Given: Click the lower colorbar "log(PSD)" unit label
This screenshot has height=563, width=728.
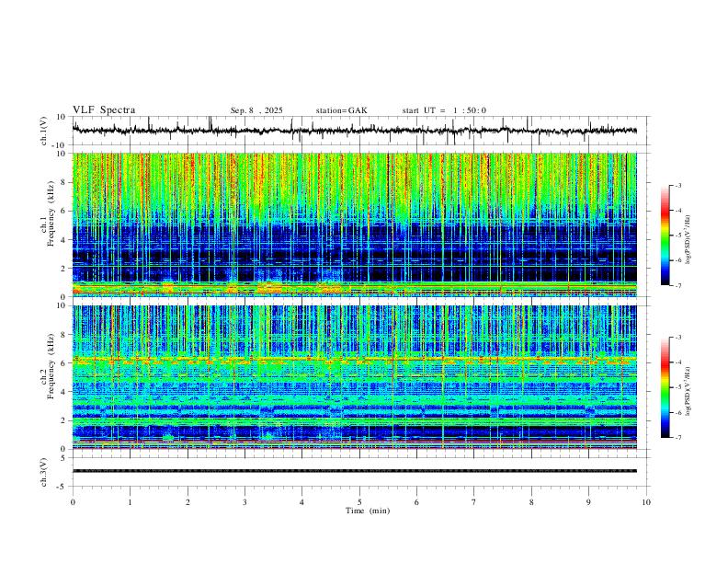Looking at the screenshot, I should (688, 392).
